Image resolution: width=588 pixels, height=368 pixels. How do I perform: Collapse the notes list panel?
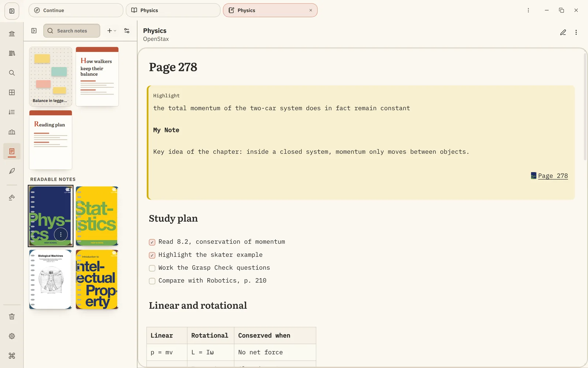tap(34, 31)
